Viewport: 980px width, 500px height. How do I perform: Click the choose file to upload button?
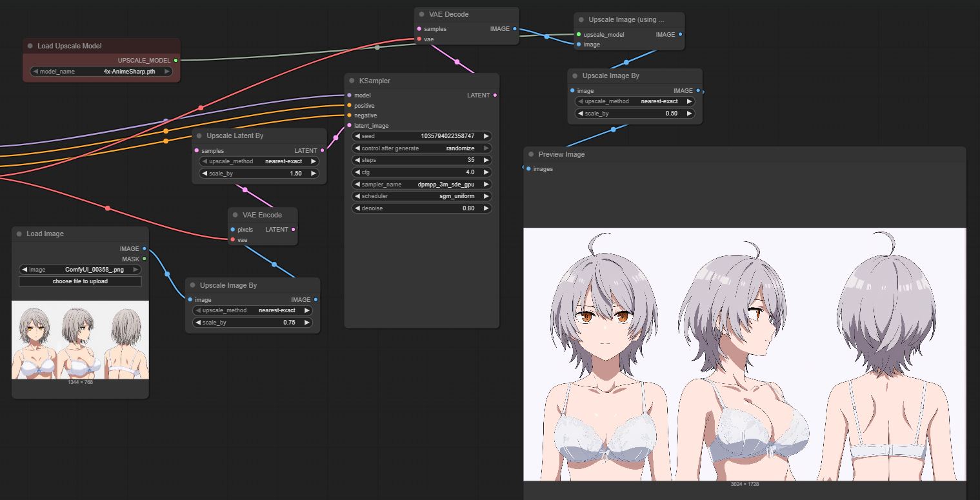[x=80, y=281]
